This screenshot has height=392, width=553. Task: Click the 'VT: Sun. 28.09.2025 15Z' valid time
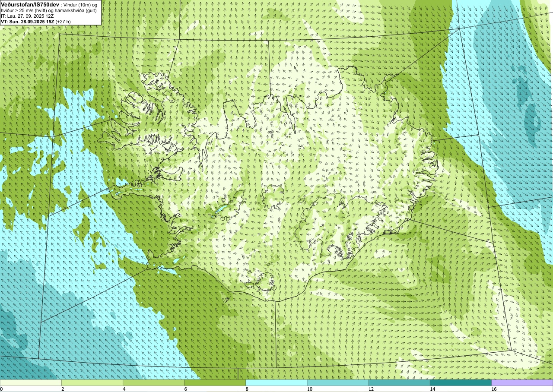click(27, 21)
